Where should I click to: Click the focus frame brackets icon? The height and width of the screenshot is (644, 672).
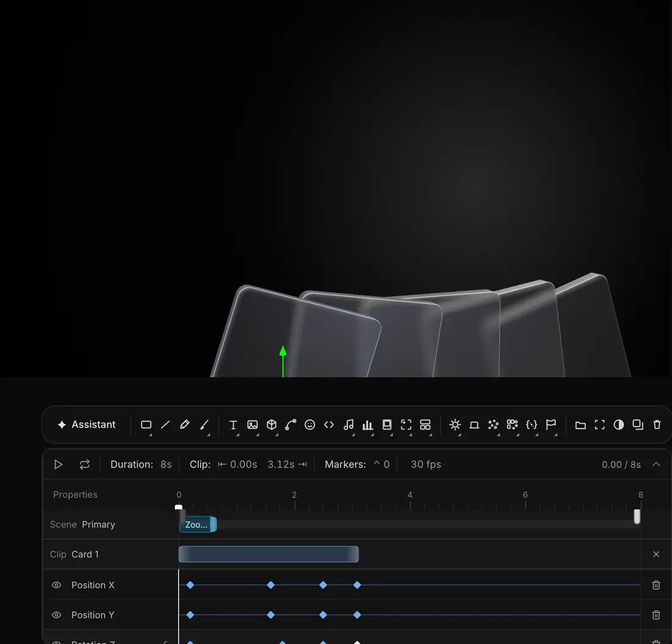pyautogui.click(x=406, y=425)
